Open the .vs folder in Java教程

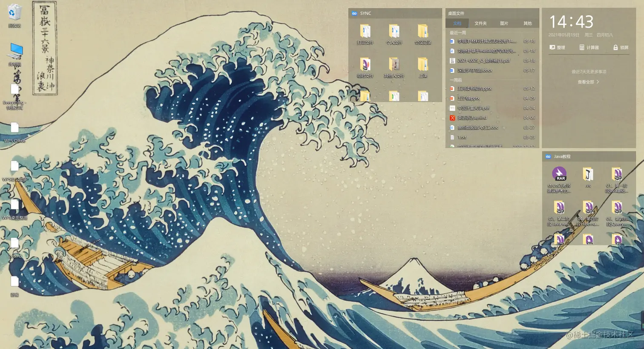point(588,178)
